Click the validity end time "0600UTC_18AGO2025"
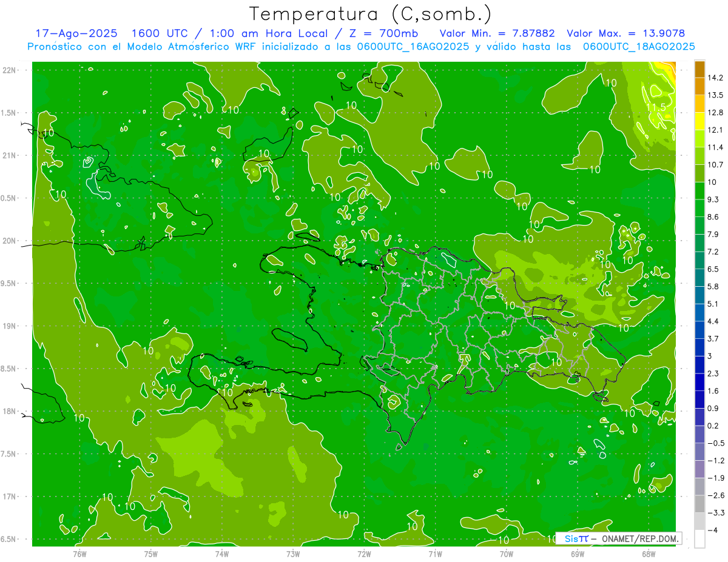The height and width of the screenshot is (562, 728). click(x=639, y=46)
